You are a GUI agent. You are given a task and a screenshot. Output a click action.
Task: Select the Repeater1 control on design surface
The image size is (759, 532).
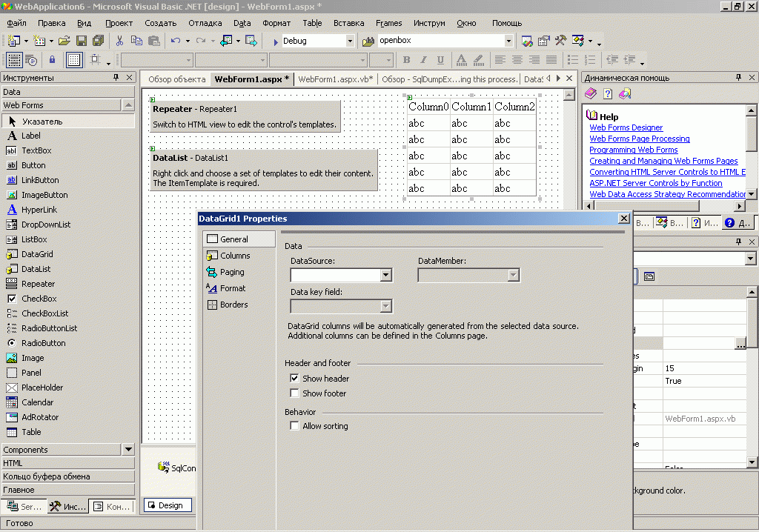point(245,116)
